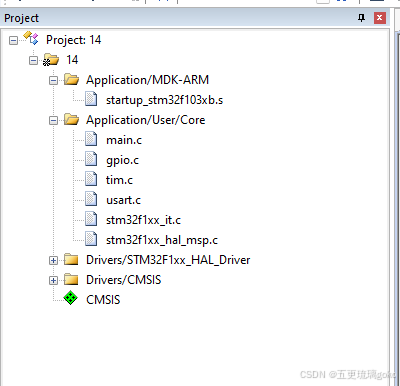Collapse the Project: 14 root node
400x386 pixels.
coord(13,41)
